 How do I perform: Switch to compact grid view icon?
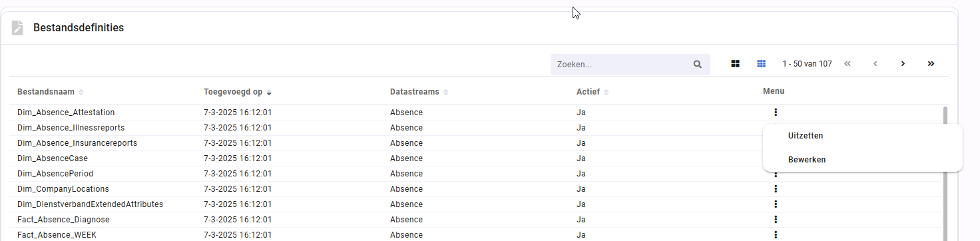pos(762,64)
